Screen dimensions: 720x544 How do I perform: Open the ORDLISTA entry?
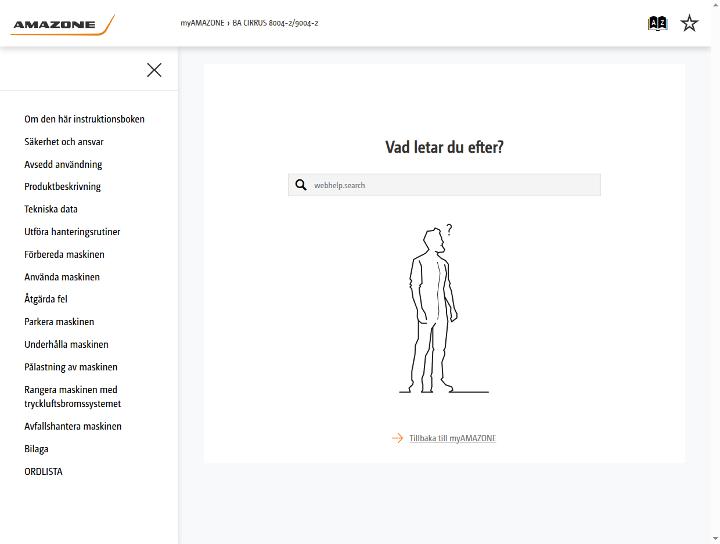point(43,471)
